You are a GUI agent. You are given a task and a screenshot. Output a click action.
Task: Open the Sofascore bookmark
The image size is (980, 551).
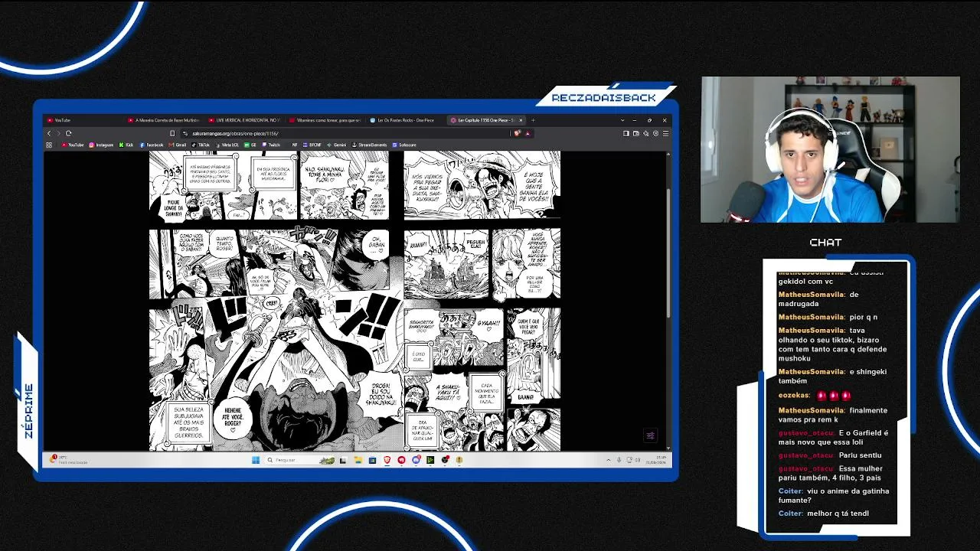(x=404, y=145)
